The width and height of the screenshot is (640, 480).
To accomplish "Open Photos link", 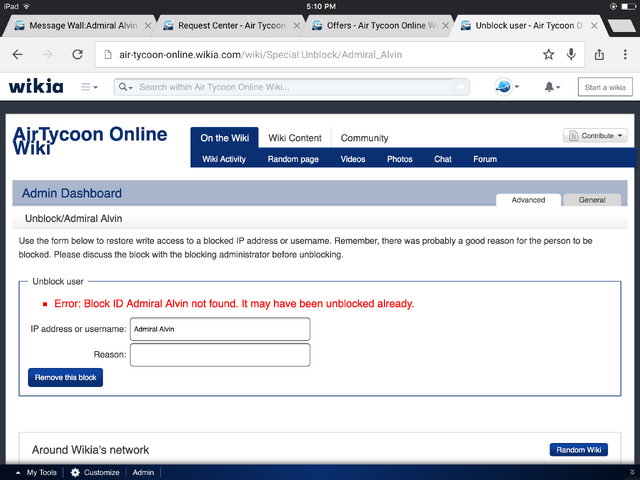I will point(400,159).
